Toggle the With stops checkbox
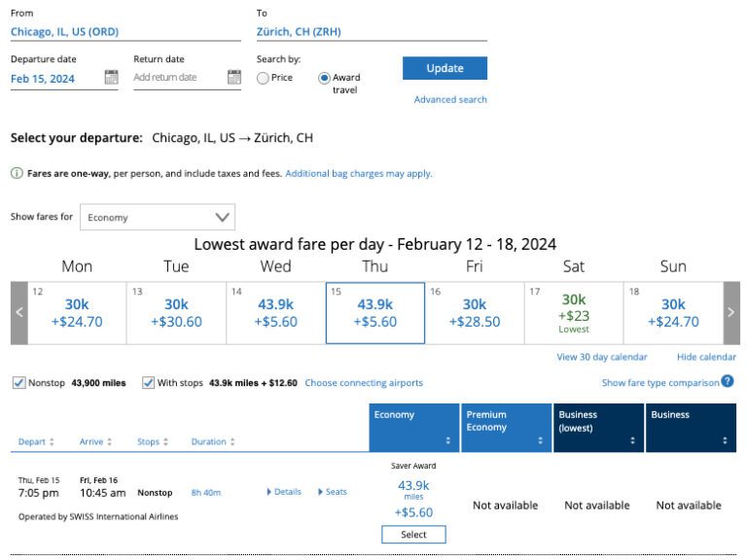This screenshot has height=560, width=747. [x=148, y=383]
